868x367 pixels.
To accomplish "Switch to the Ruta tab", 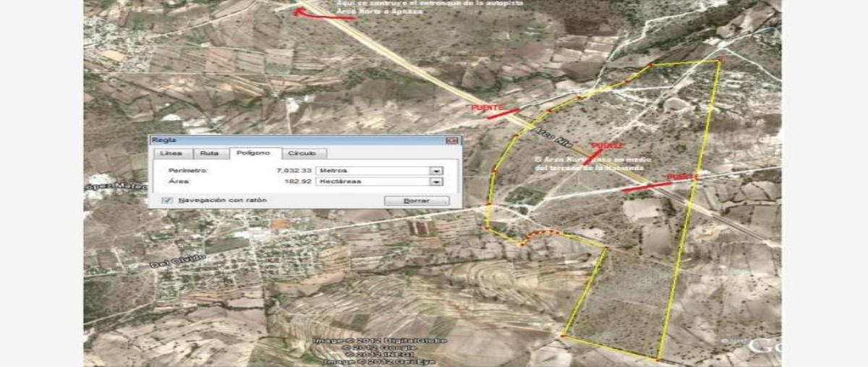I will pos(210,153).
